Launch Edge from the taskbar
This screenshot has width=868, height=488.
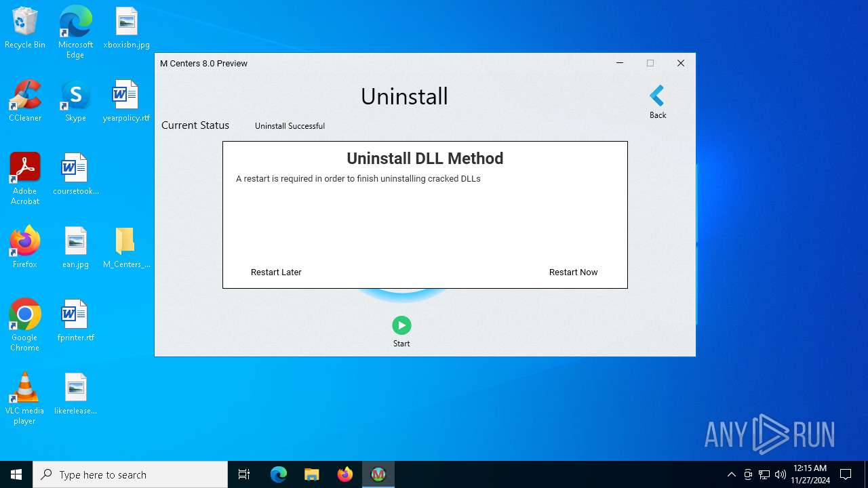tap(279, 474)
